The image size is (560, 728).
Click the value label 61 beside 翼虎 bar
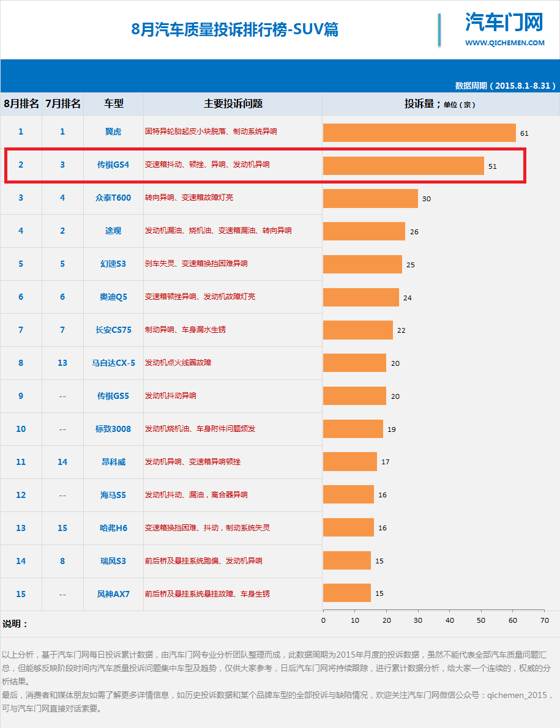pos(525,134)
